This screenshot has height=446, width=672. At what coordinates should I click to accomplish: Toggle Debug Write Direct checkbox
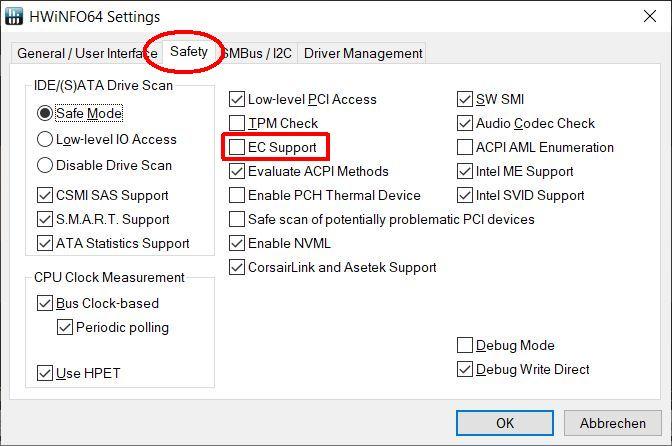(465, 369)
